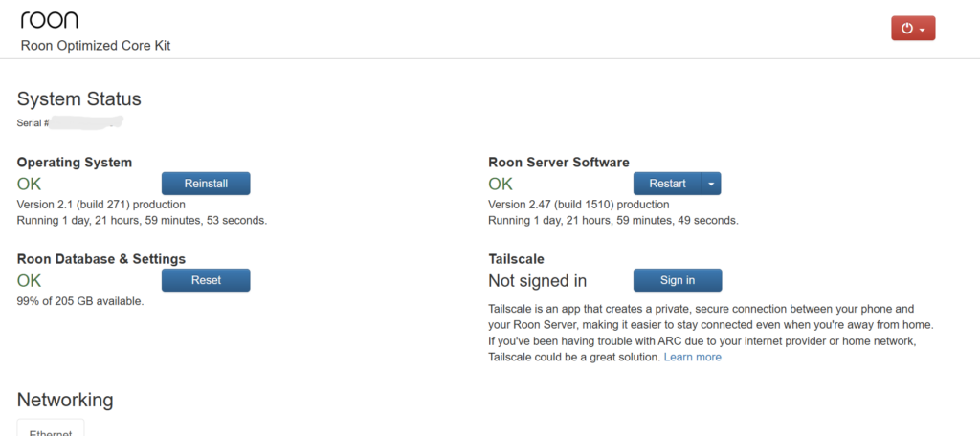Click the Roon Optimized Core Kit title

(x=96, y=46)
